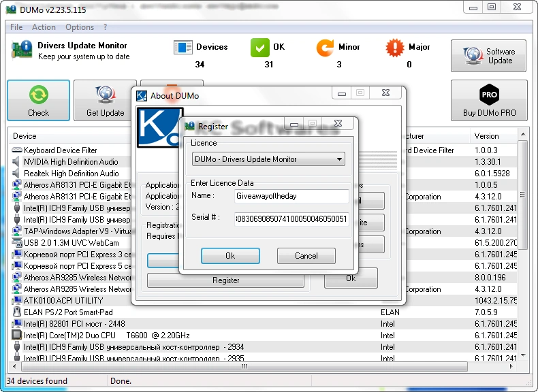
Task: Click the About DUMo title bar icon
Action: (x=142, y=96)
